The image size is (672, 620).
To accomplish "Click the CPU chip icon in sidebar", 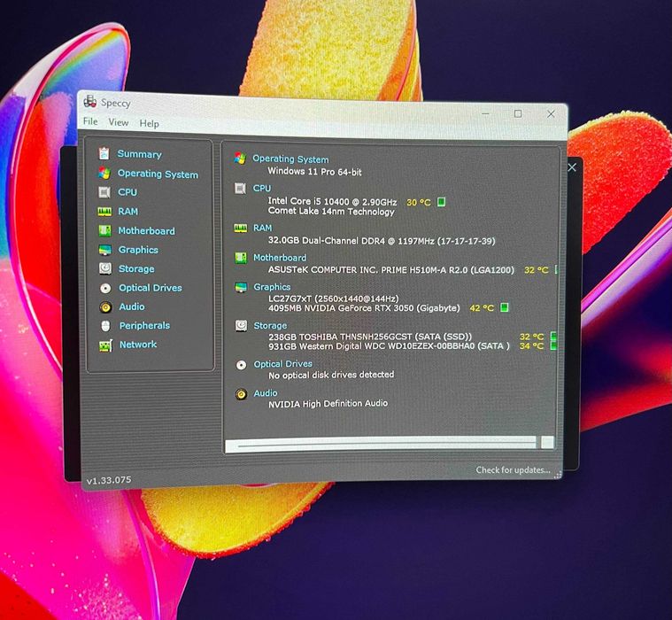I will 104,192.
